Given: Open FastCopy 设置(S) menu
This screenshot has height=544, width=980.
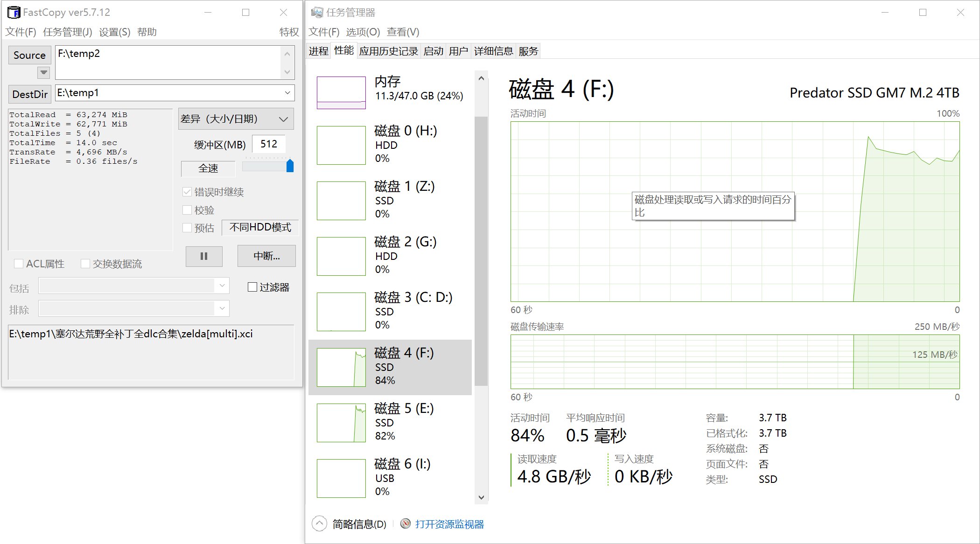Looking at the screenshot, I should 115,32.
